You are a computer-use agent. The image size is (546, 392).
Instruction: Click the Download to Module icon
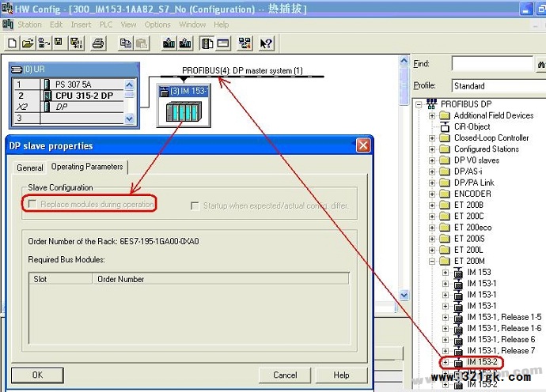(169, 43)
